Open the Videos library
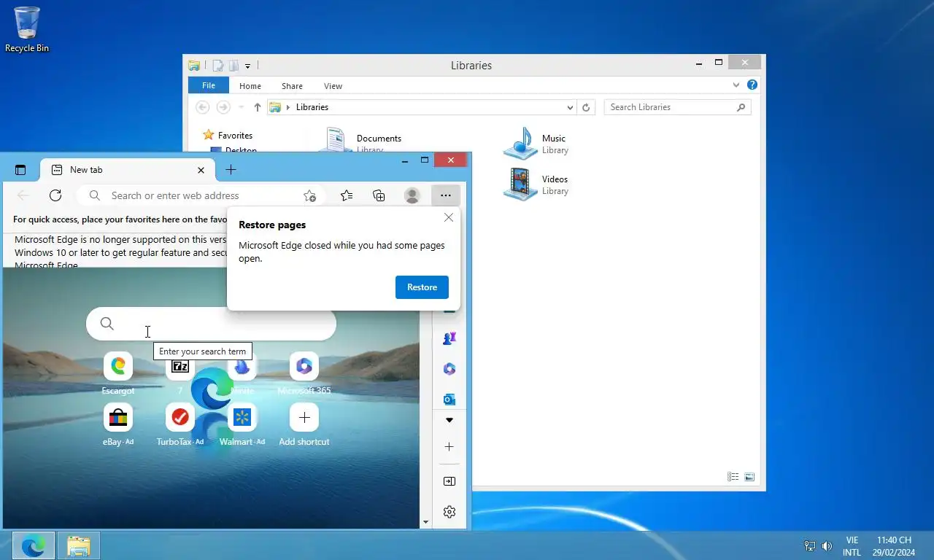Viewport: 934px width, 560px height. click(x=536, y=184)
